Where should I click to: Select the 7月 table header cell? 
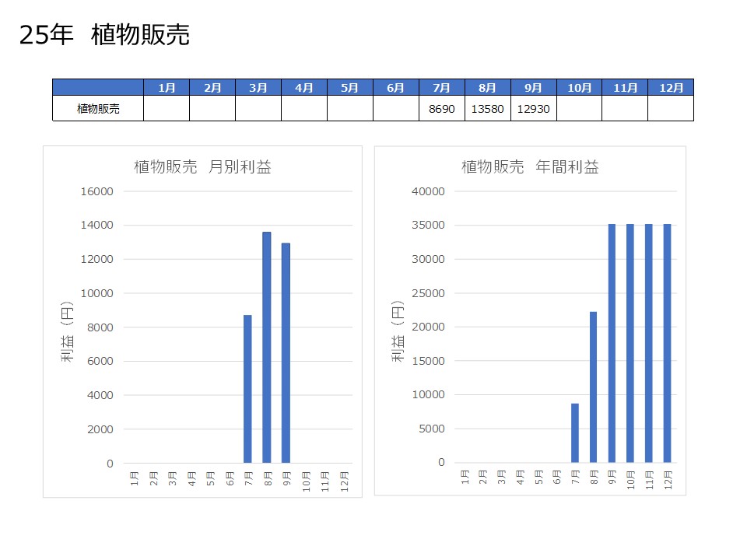click(x=441, y=88)
